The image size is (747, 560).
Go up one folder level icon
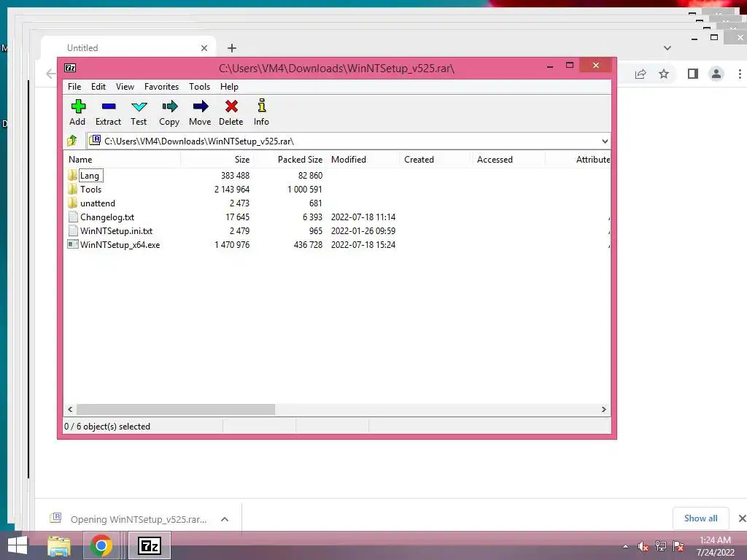click(72, 141)
